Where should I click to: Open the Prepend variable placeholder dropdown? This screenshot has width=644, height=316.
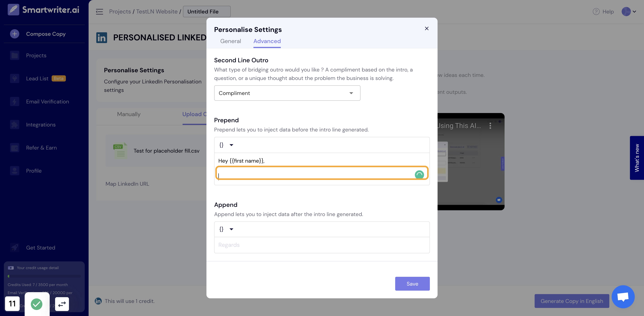[226, 145]
